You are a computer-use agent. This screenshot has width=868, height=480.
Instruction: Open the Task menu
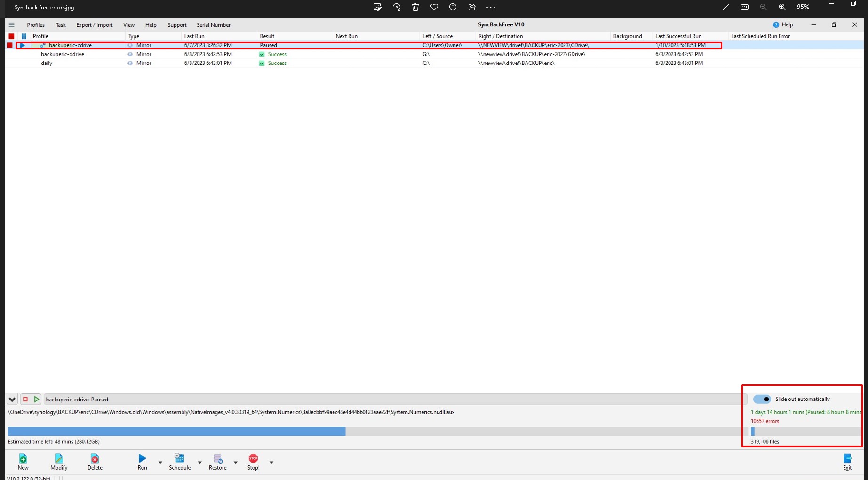[x=61, y=25]
